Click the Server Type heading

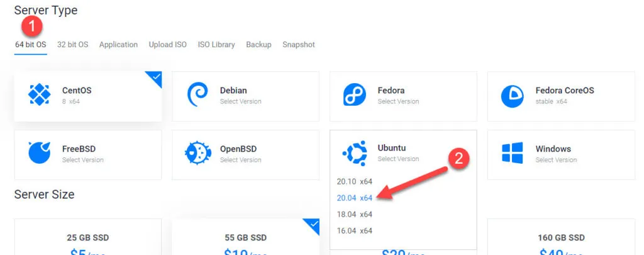45,10
